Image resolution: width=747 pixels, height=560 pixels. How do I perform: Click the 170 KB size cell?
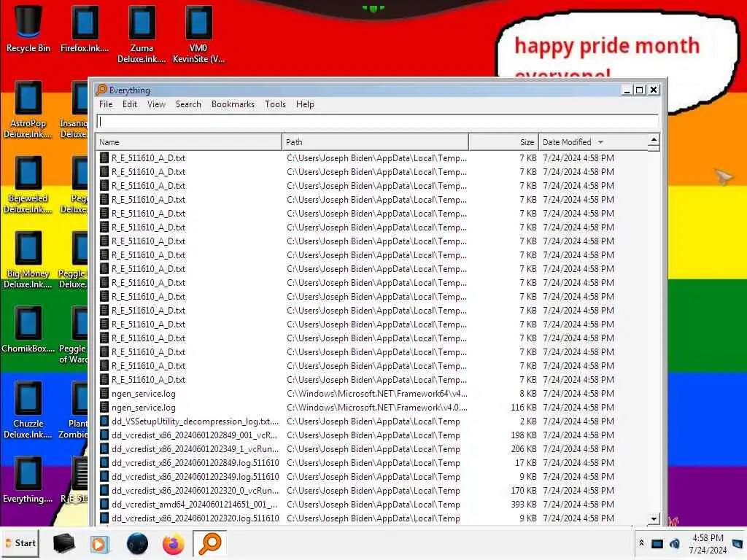[x=524, y=491]
